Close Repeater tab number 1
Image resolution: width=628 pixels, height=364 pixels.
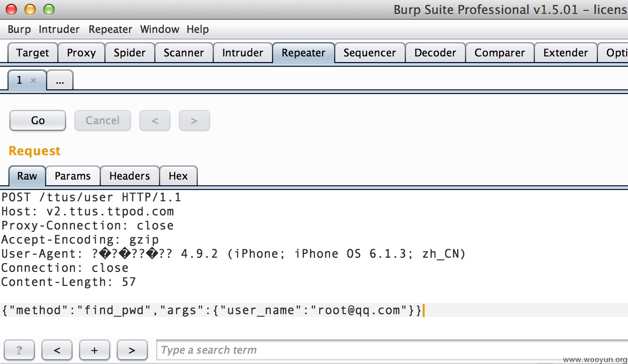[x=33, y=80]
